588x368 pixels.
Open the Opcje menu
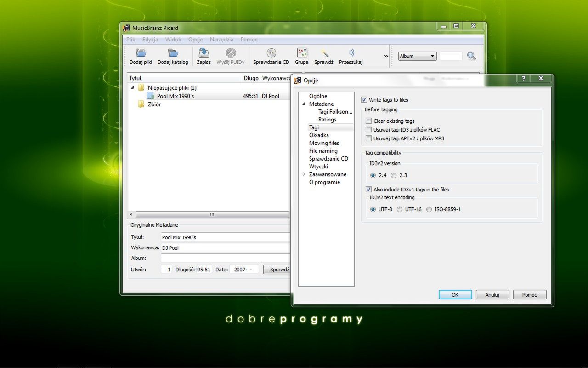195,40
